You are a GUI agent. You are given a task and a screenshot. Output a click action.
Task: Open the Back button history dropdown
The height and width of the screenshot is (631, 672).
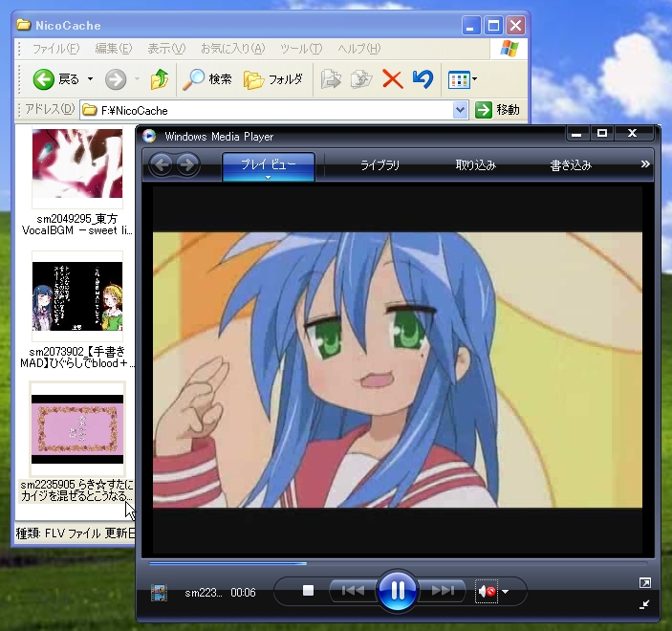[91, 79]
